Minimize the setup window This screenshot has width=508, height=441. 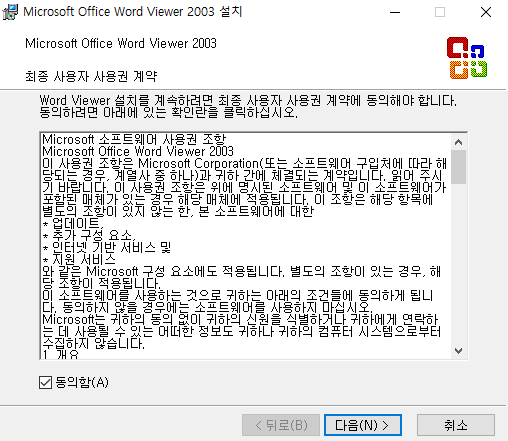(395, 12)
